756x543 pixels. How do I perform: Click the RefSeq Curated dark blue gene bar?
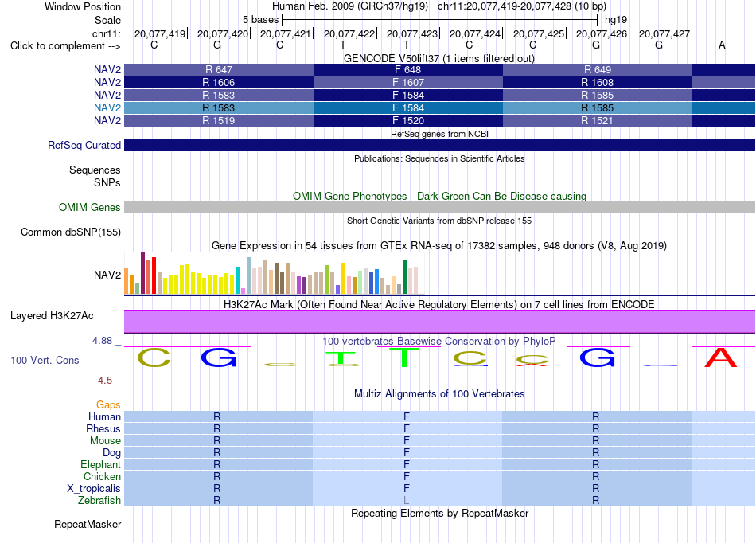click(440, 145)
